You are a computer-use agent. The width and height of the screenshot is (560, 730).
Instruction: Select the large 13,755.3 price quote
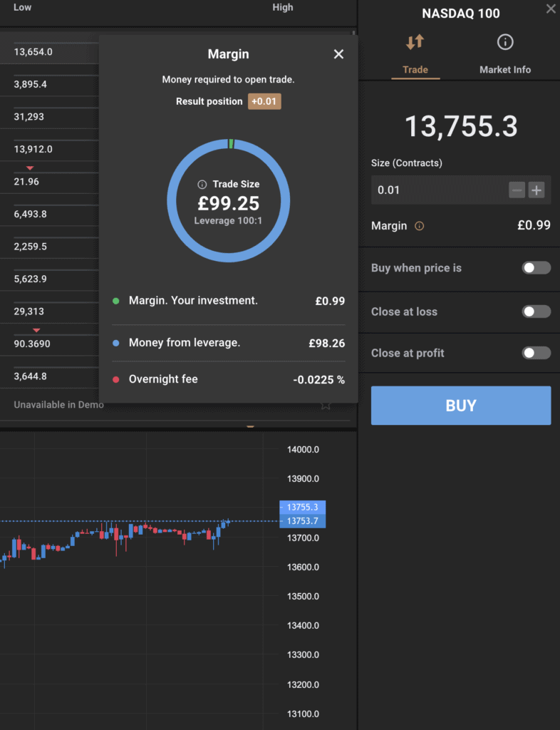coord(461,126)
